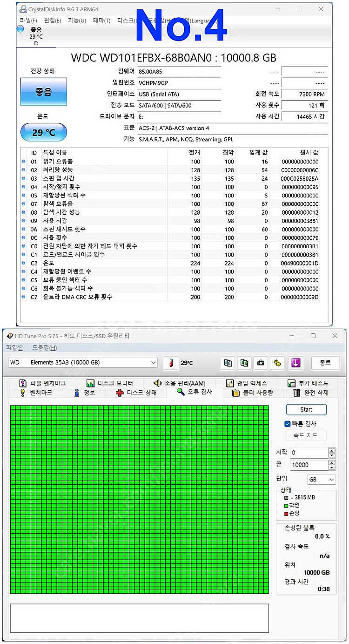This screenshot has height=644, width=349.
Task: Click the 시작 value input field
Action: (309, 453)
